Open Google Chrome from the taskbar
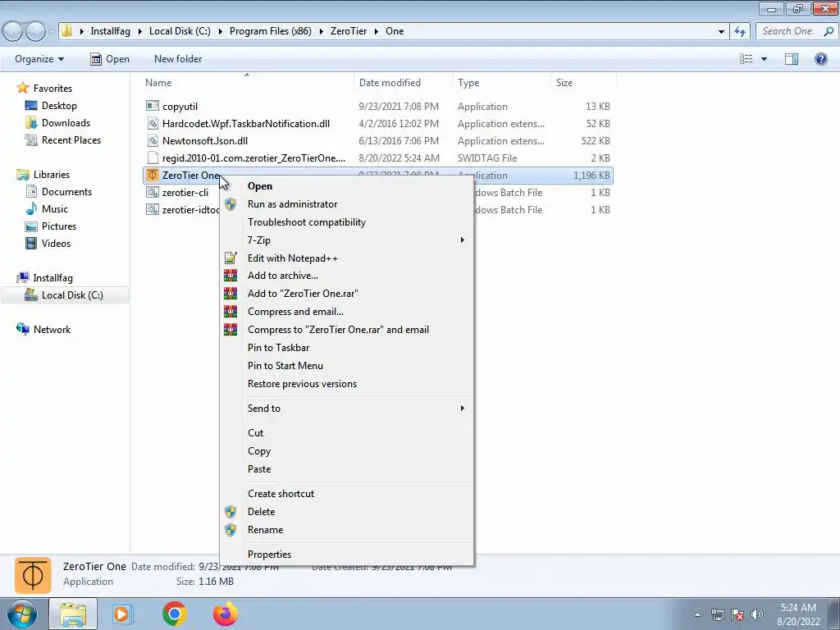Screen dimensions: 840x630 click(174, 614)
